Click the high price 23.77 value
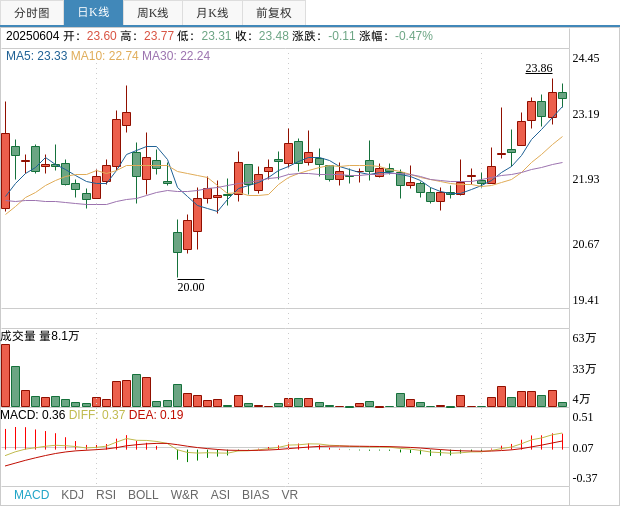Image resolution: width=620 pixels, height=506 pixels. point(159,36)
